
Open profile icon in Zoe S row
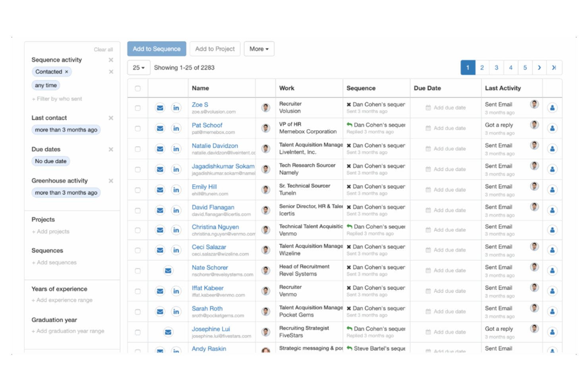click(x=552, y=108)
